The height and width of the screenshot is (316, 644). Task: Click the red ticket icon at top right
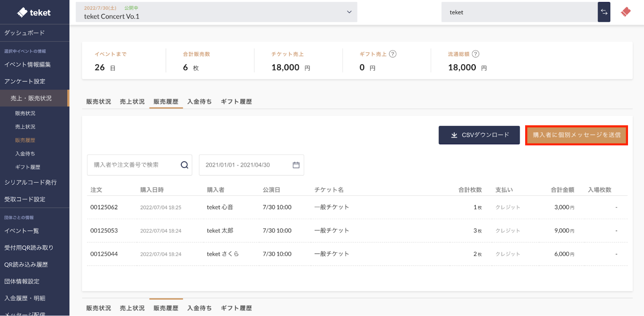(x=625, y=12)
